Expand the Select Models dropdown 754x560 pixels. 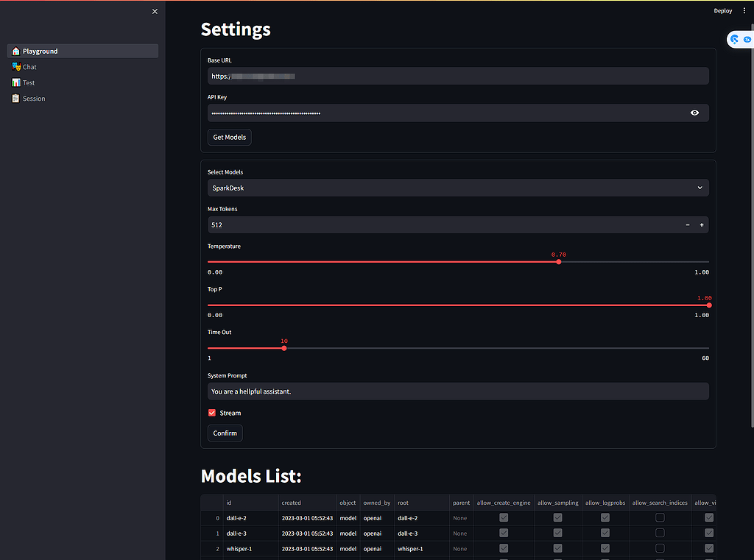point(458,188)
